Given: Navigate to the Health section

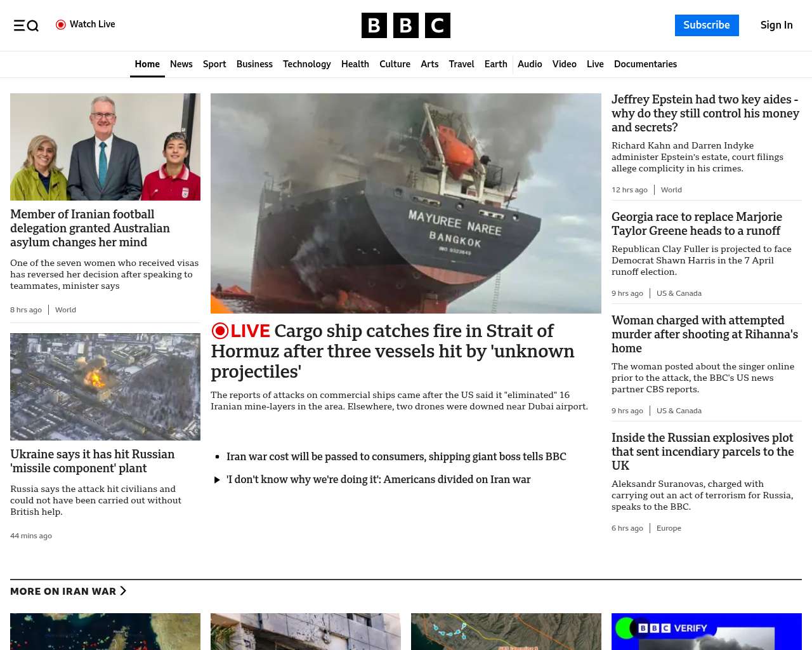Looking at the screenshot, I should [355, 64].
